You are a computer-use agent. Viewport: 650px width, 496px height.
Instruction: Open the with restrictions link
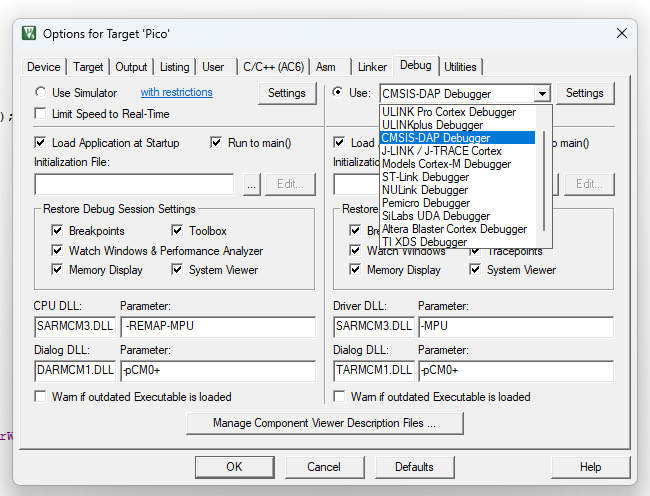click(x=176, y=93)
